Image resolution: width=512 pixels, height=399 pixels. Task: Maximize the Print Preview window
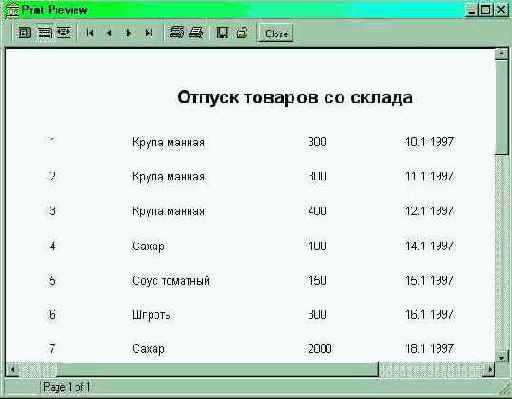[486, 10]
